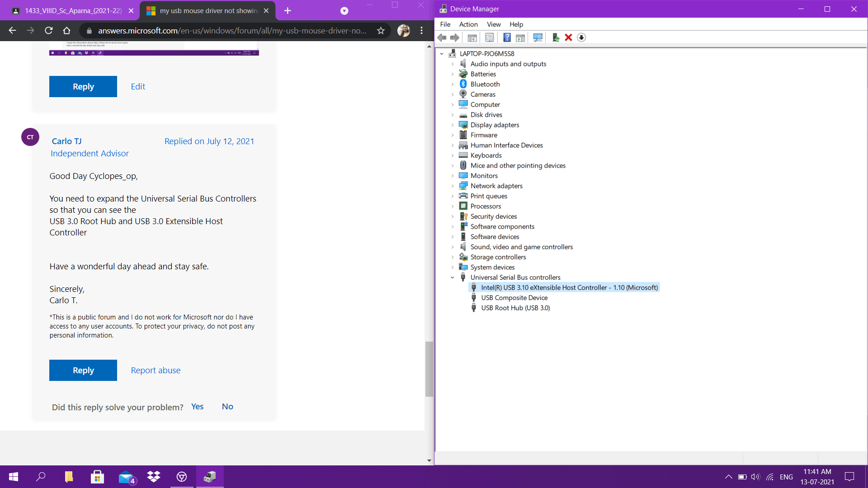Click the red X Uninstall device icon
Screen dimensions: 868x488
[x=568, y=38]
